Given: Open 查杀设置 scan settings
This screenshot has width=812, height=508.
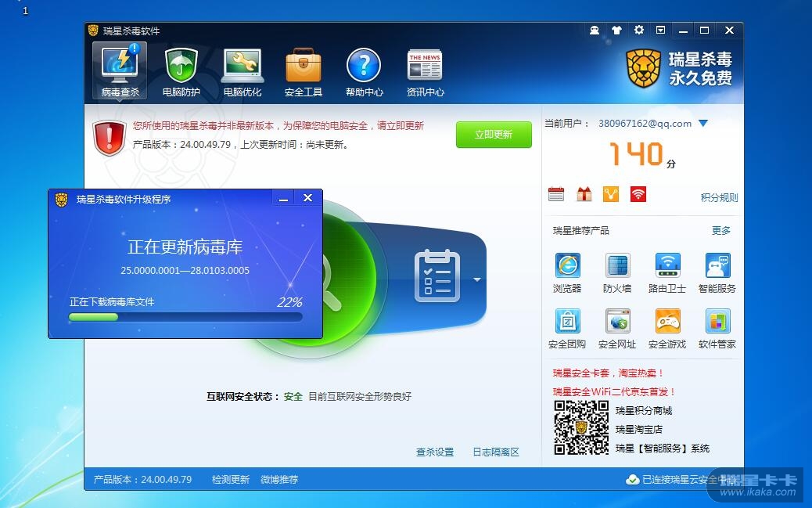Looking at the screenshot, I should 435,452.
